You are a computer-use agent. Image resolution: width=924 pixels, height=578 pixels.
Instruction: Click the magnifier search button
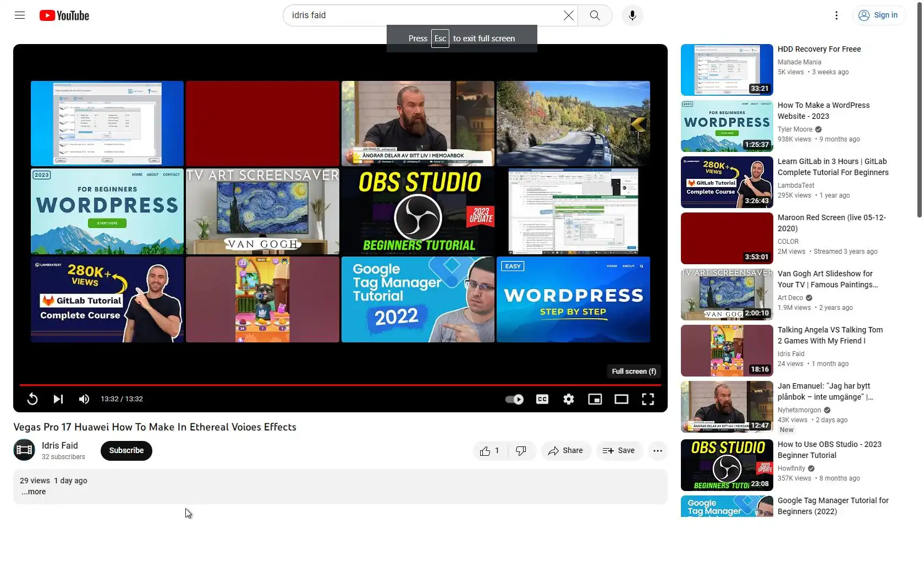coord(595,15)
